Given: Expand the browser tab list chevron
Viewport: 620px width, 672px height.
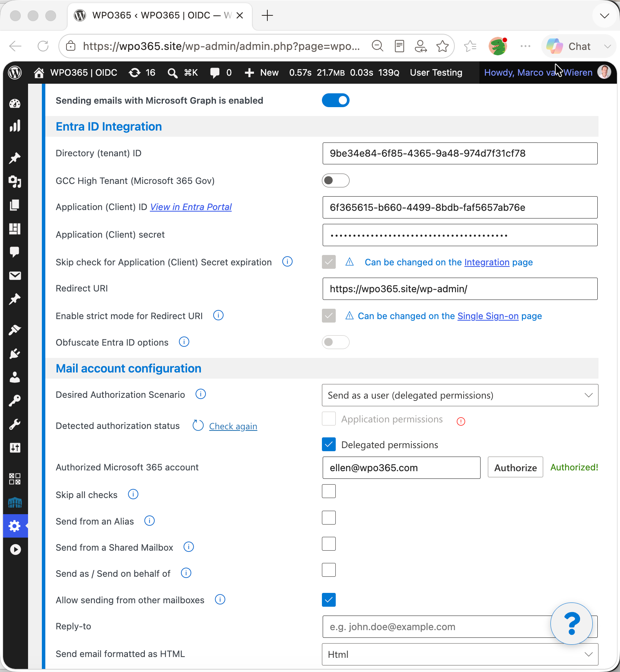Looking at the screenshot, I should pos(605,16).
